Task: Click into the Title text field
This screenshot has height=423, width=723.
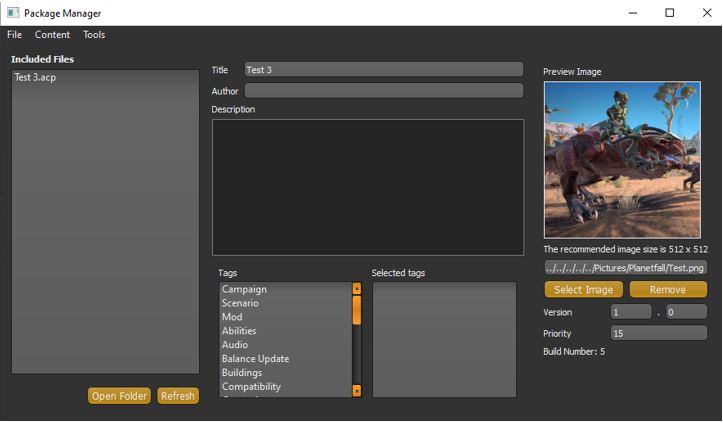Action: pos(383,70)
